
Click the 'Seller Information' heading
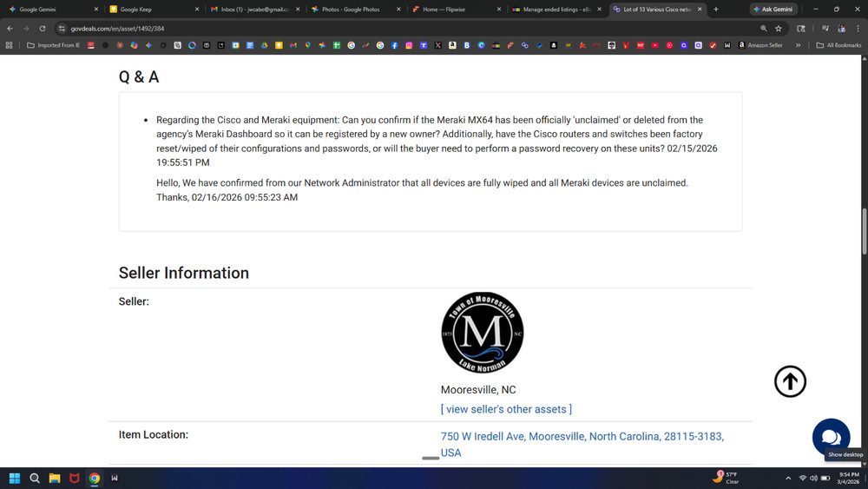point(184,273)
